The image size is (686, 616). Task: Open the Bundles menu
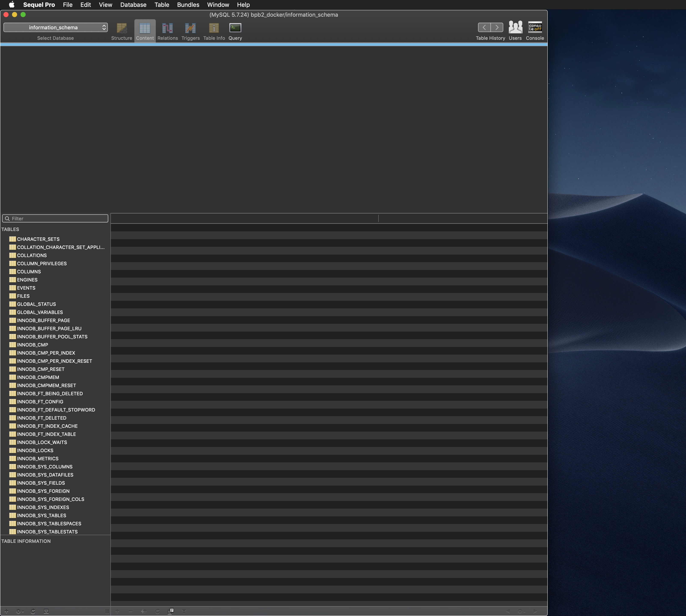pyautogui.click(x=188, y=5)
